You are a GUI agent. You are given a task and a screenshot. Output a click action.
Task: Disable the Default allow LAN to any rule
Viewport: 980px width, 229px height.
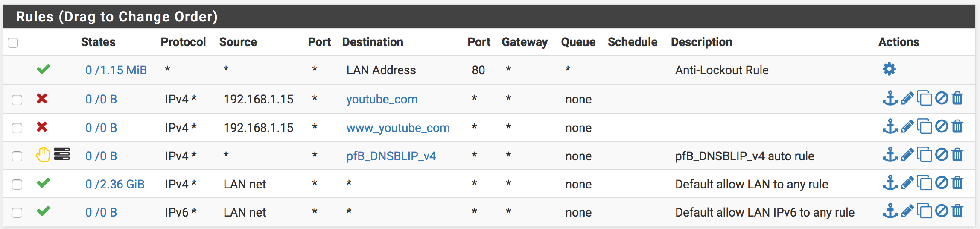pyautogui.click(x=942, y=183)
